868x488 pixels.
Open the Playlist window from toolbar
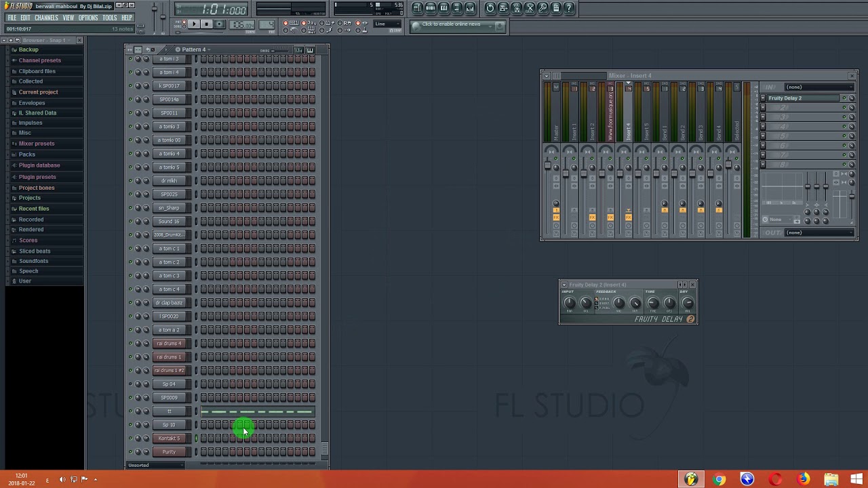(418, 8)
